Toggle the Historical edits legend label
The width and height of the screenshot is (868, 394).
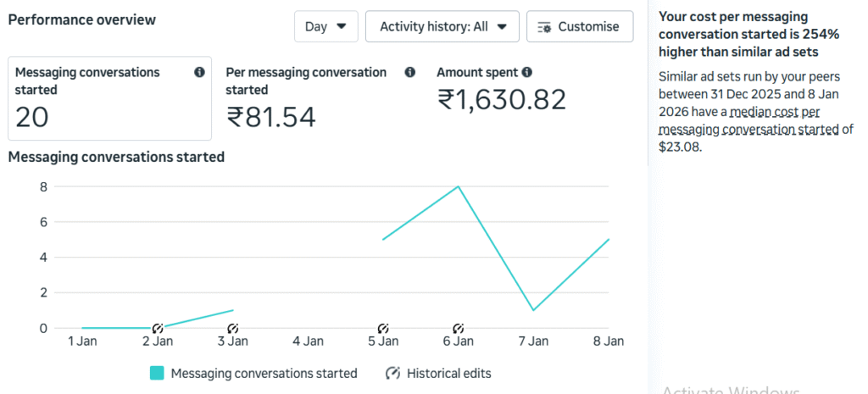click(x=448, y=373)
